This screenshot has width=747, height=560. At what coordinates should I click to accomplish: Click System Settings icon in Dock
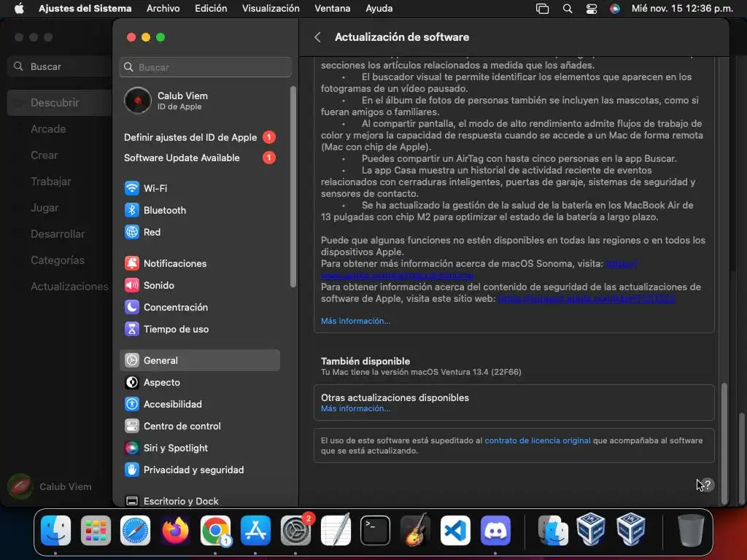pos(295,530)
